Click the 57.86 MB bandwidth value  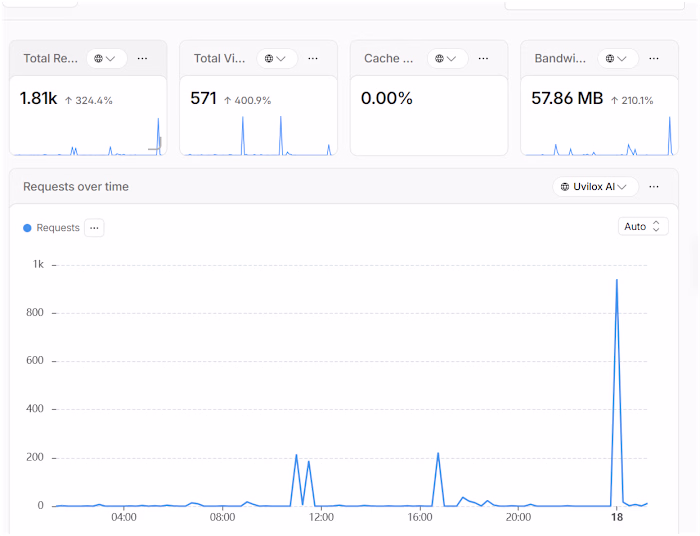pyautogui.click(x=567, y=98)
